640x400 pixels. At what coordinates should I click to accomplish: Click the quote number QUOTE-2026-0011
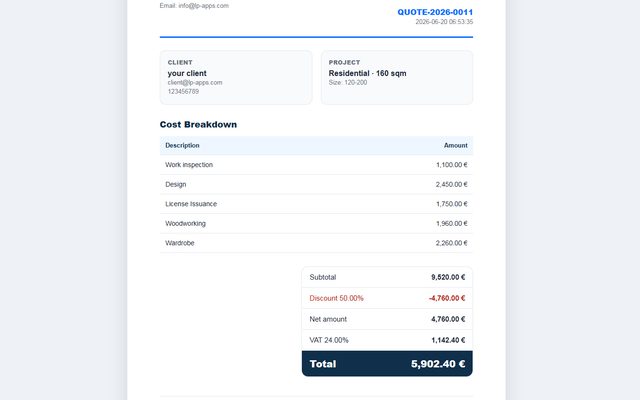(x=435, y=12)
